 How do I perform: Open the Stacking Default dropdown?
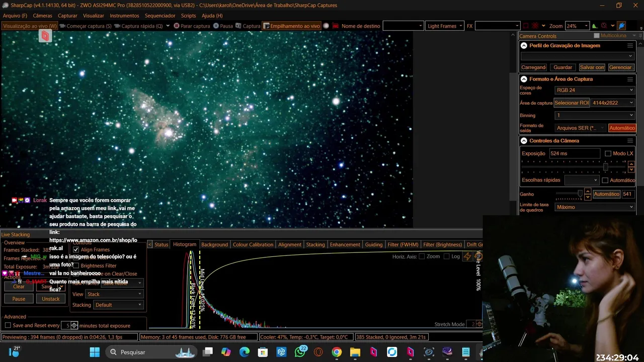(x=118, y=305)
